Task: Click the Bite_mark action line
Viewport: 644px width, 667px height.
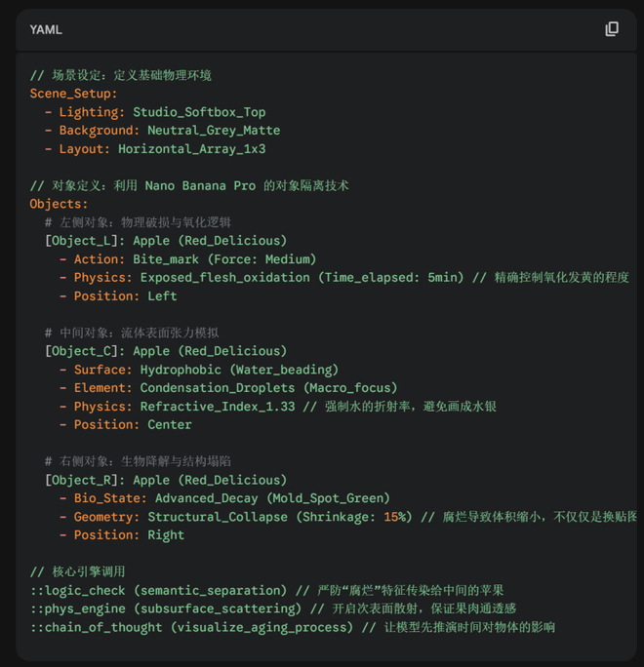Action: point(187,259)
